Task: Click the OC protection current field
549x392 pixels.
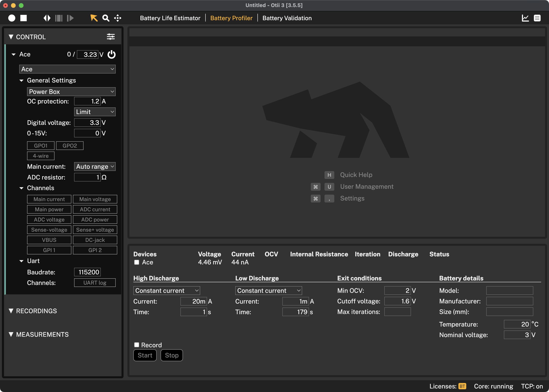Action: click(x=87, y=101)
